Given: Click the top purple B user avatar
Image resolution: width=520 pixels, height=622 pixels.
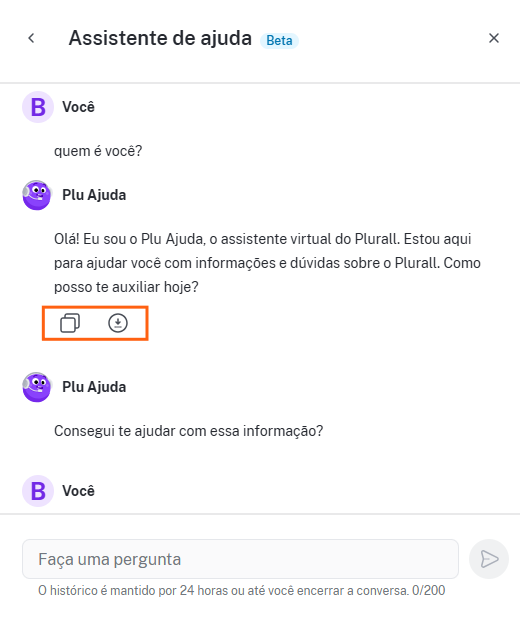Looking at the screenshot, I should pyautogui.click(x=38, y=107).
